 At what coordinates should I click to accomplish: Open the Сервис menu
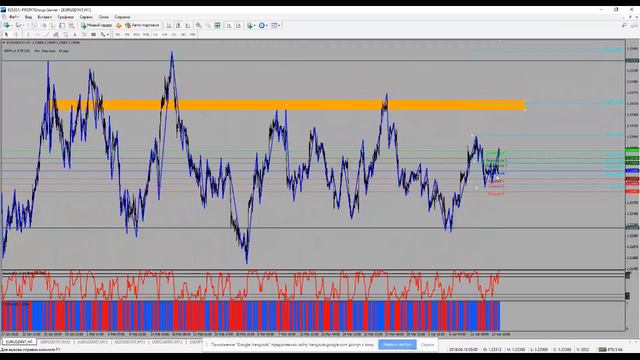(86, 17)
